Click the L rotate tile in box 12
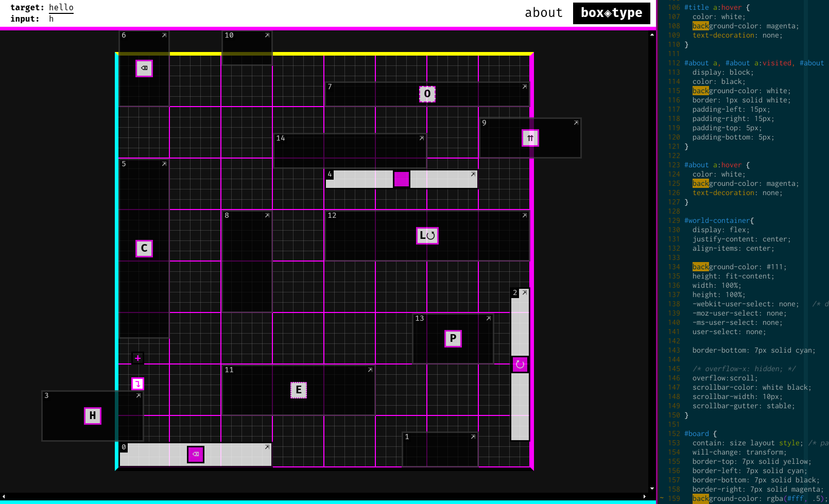Image resolution: width=829 pixels, height=504 pixels. tap(427, 236)
